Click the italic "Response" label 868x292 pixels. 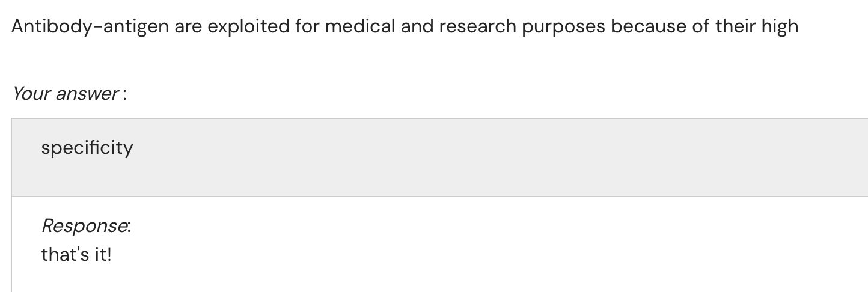click(x=85, y=226)
